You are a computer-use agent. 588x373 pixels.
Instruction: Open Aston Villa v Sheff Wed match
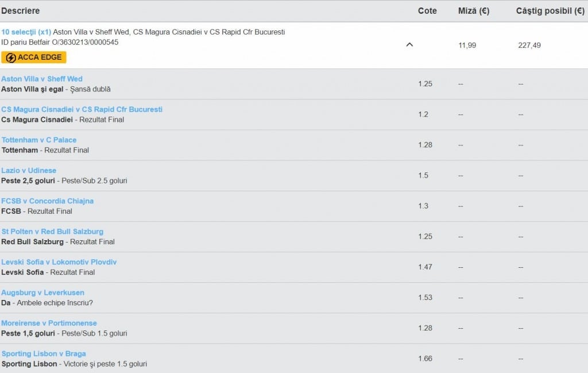click(x=42, y=79)
